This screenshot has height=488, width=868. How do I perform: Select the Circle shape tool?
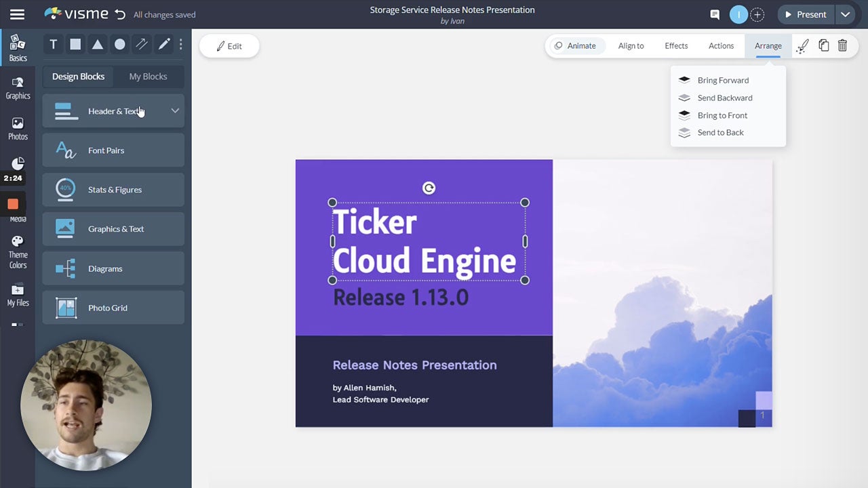point(119,44)
